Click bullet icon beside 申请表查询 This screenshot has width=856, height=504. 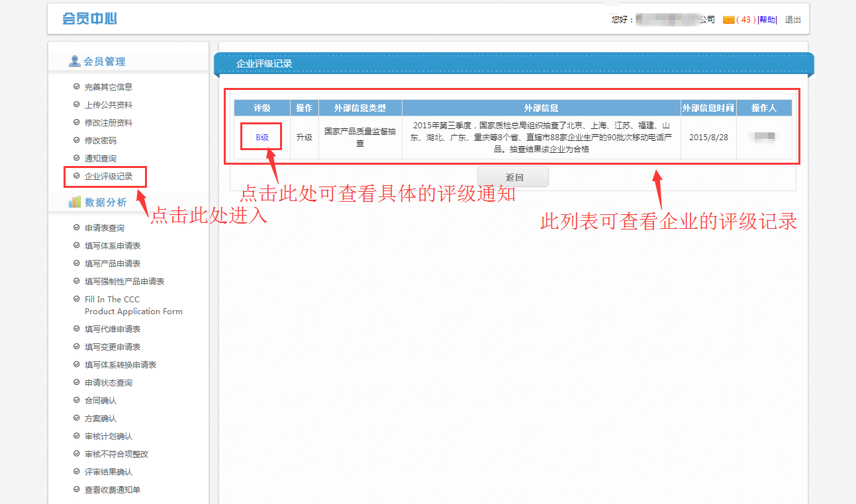coord(76,228)
